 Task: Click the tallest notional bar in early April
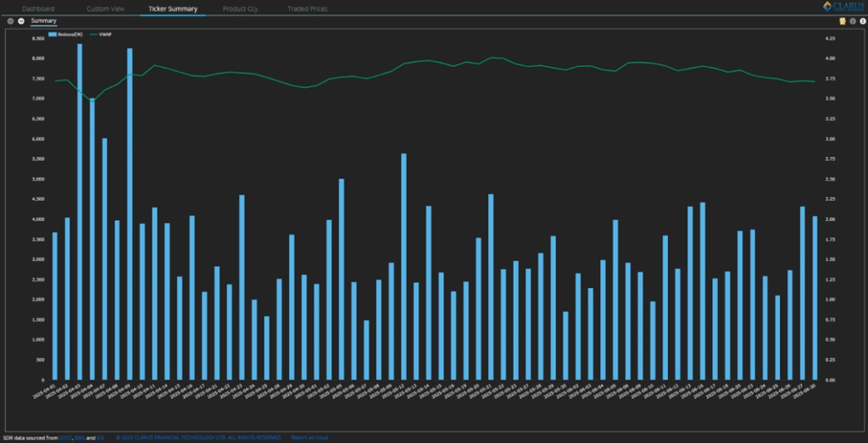pos(80,212)
